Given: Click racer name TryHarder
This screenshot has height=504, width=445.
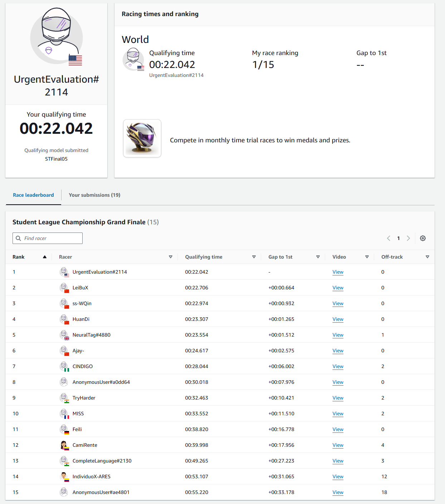Looking at the screenshot, I should point(84,398).
